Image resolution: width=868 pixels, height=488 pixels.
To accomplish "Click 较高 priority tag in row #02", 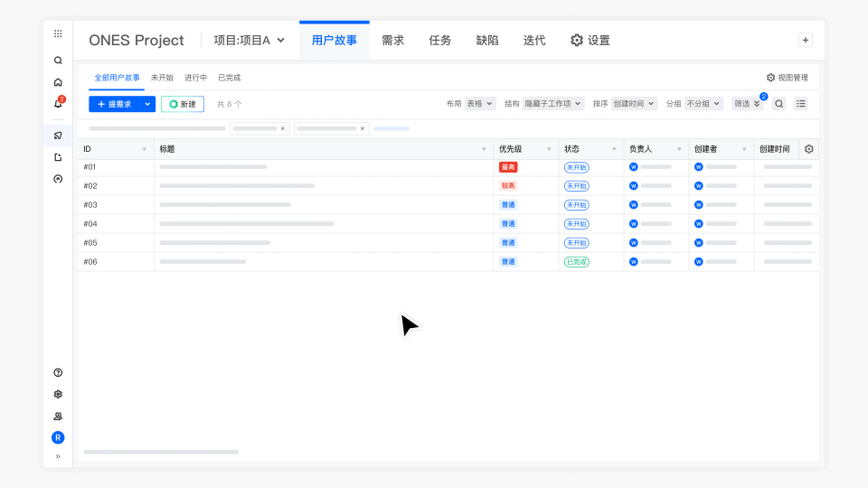I will pyautogui.click(x=508, y=186).
